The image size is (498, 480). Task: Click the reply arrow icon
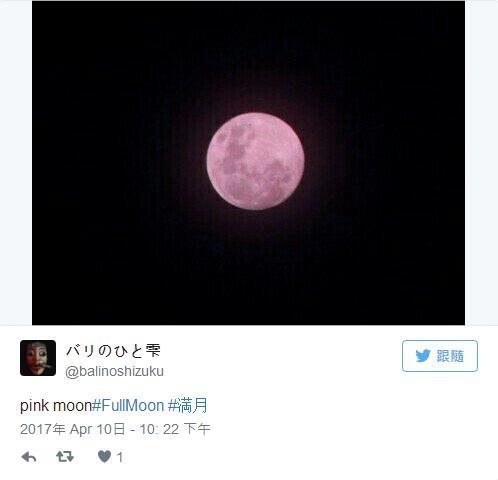click(x=29, y=457)
